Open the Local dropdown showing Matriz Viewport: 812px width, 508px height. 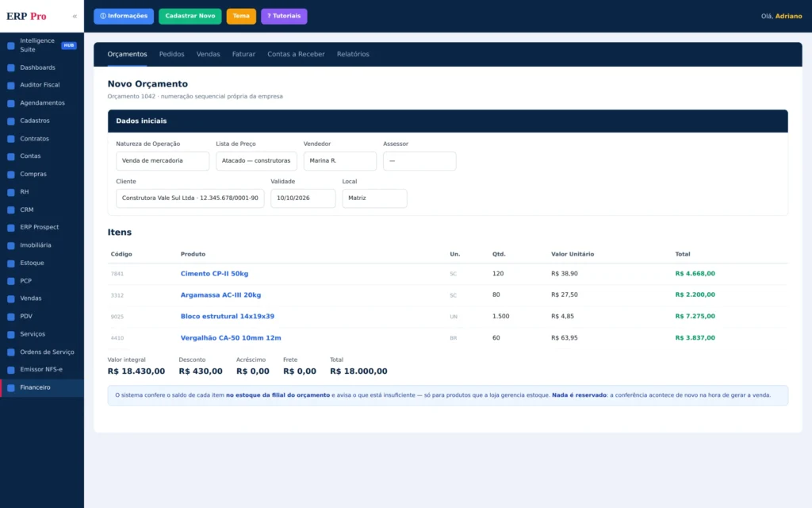tap(374, 198)
